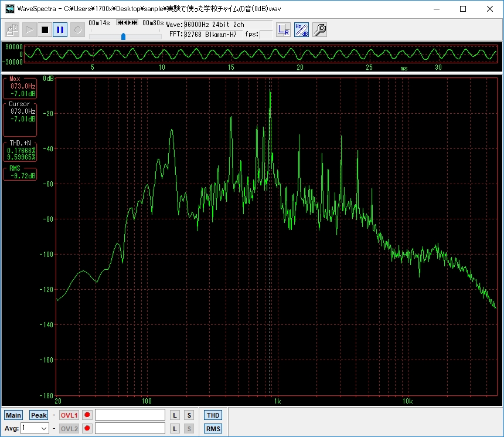The image size is (504, 437).
Task: Click the open file icon in toolbar
Action: [12, 29]
